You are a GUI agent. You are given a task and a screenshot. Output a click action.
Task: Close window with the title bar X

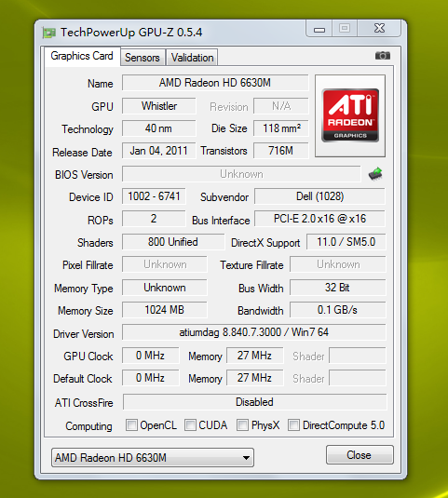pyautogui.click(x=379, y=28)
